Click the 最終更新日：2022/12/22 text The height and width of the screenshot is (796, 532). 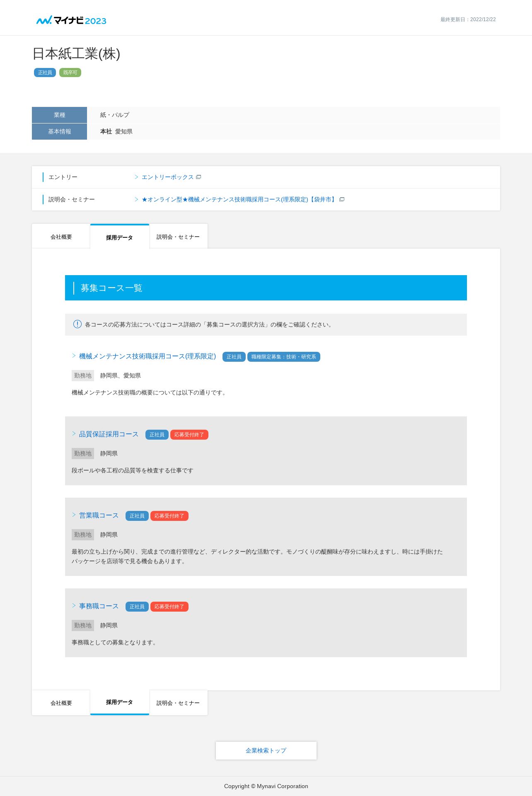(x=468, y=19)
